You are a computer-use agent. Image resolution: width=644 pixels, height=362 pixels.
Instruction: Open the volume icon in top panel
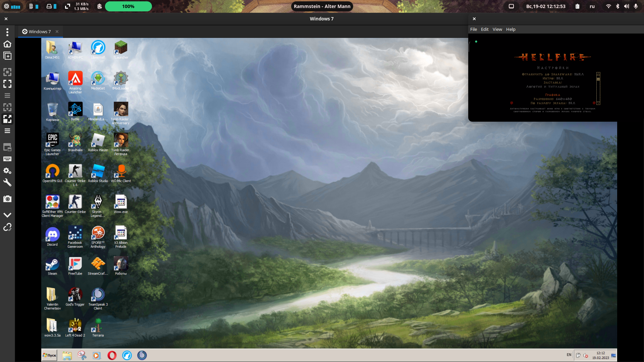tap(626, 6)
